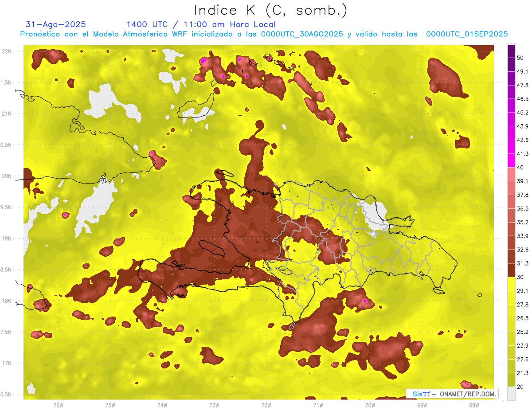Viewport: 532px width, 411px height.
Task: Click the legend value "27.8"
Action: (x=523, y=305)
